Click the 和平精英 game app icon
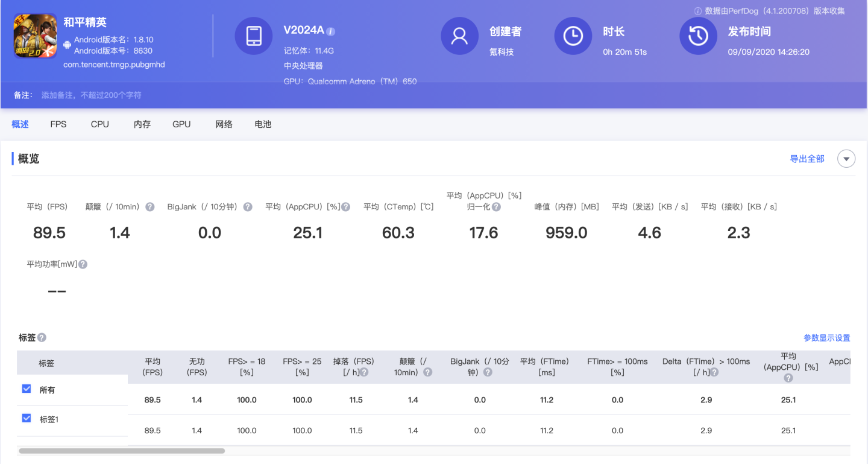This screenshot has width=868, height=464. (x=36, y=36)
